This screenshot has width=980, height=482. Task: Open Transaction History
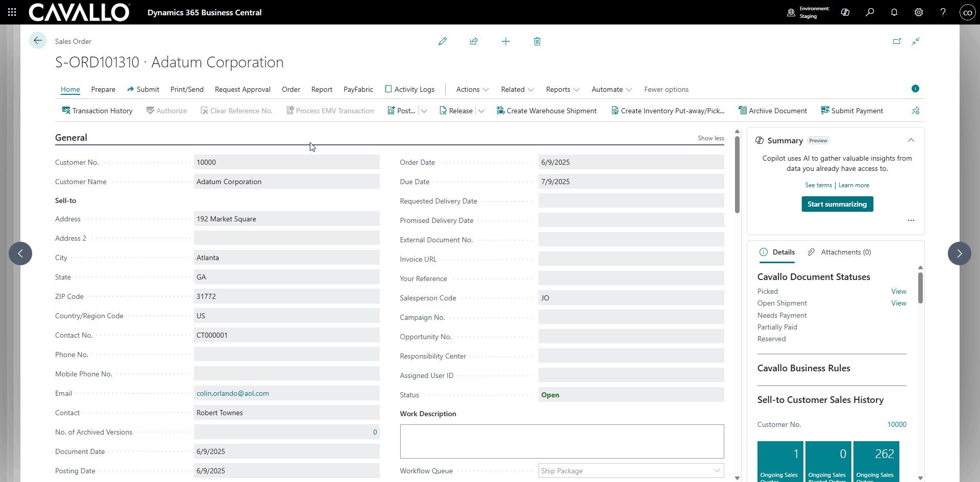point(97,111)
